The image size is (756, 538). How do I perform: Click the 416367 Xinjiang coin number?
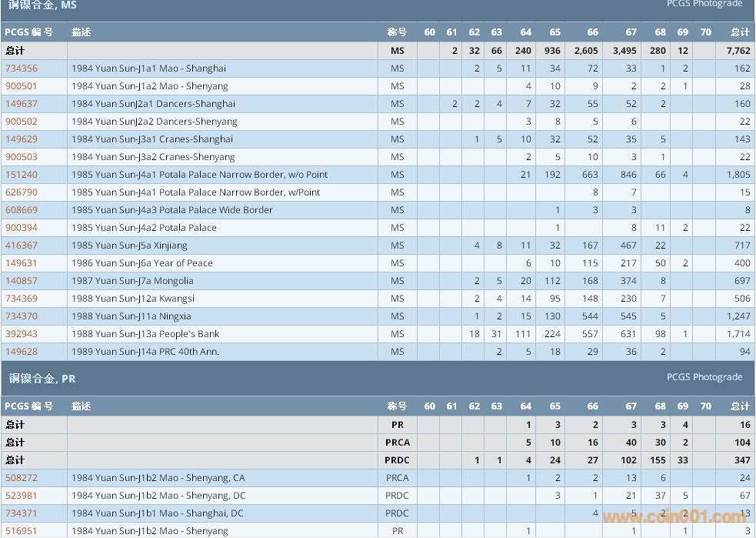22,246
